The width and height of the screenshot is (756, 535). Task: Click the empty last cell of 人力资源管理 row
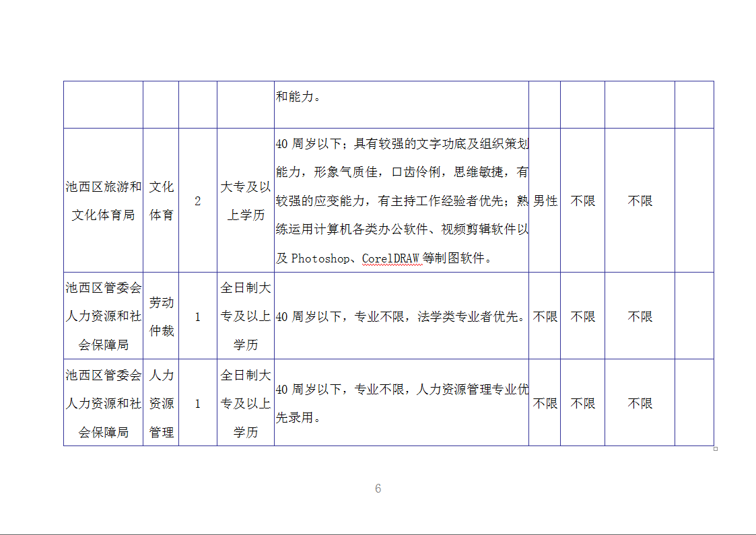694,403
